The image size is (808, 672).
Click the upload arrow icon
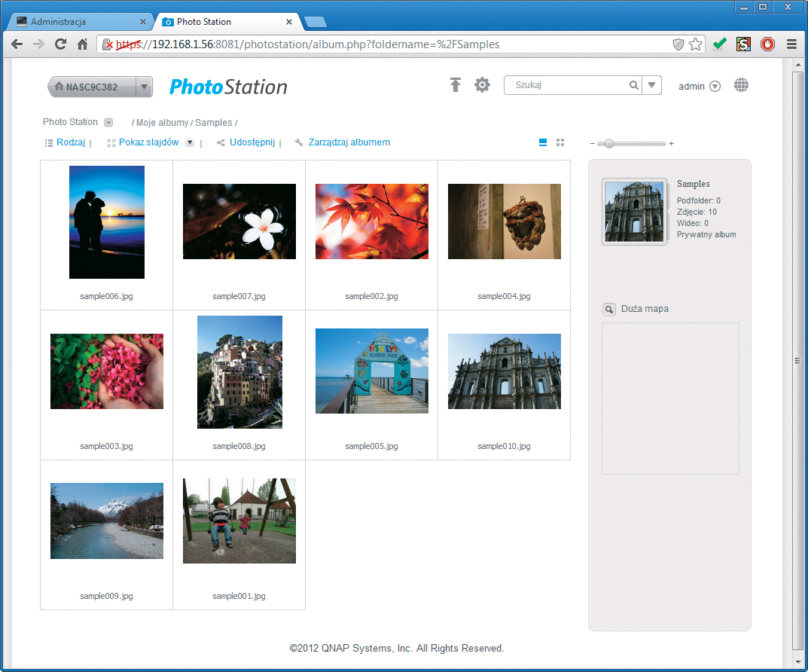(455, 85)
